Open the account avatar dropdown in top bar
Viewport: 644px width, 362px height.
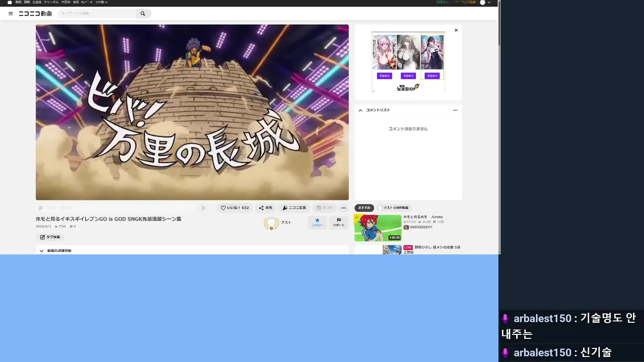click(x=486, y=3)
